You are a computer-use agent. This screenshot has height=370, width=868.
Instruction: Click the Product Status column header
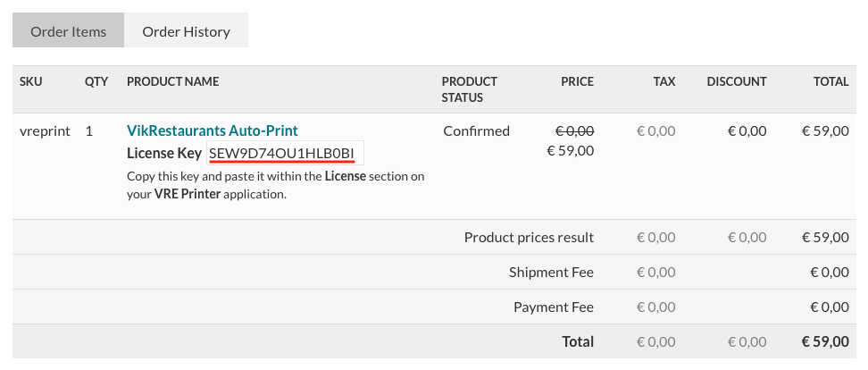pyautogui.click(x=469, y=89)
